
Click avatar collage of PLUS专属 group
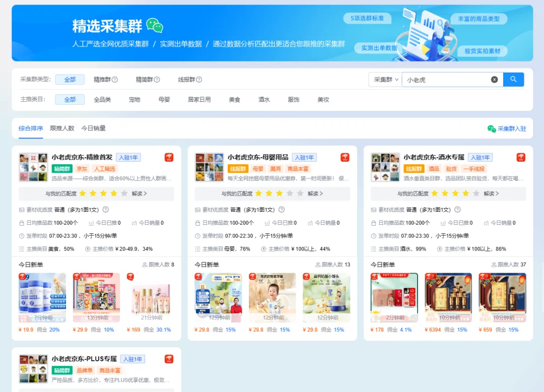pos(33,369)
